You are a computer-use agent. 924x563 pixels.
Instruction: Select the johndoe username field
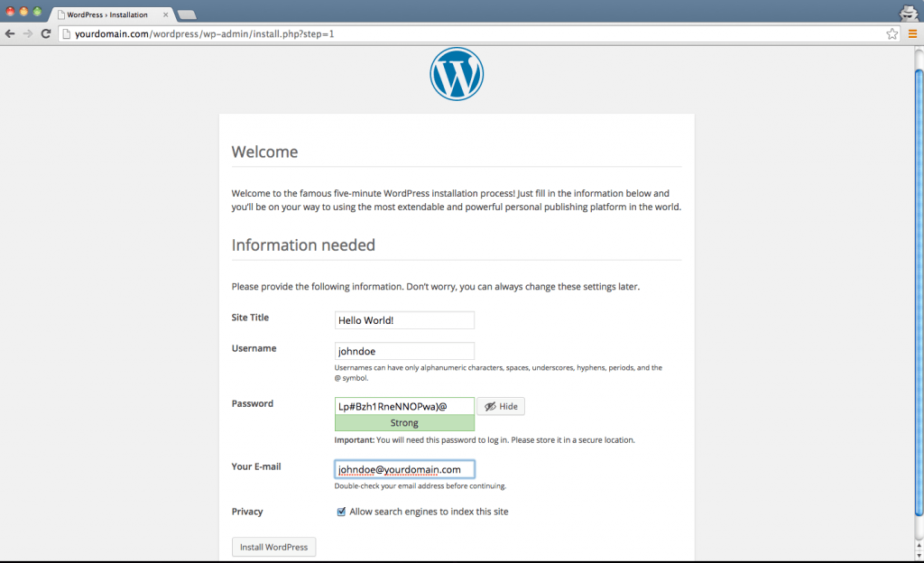point(404,350)
